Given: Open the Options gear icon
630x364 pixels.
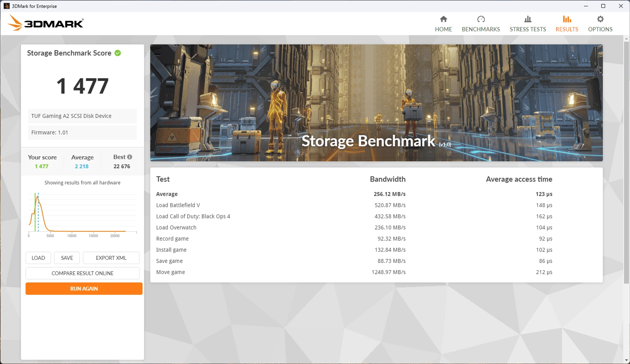Looking at the screenshot, I should click(600, 19).
